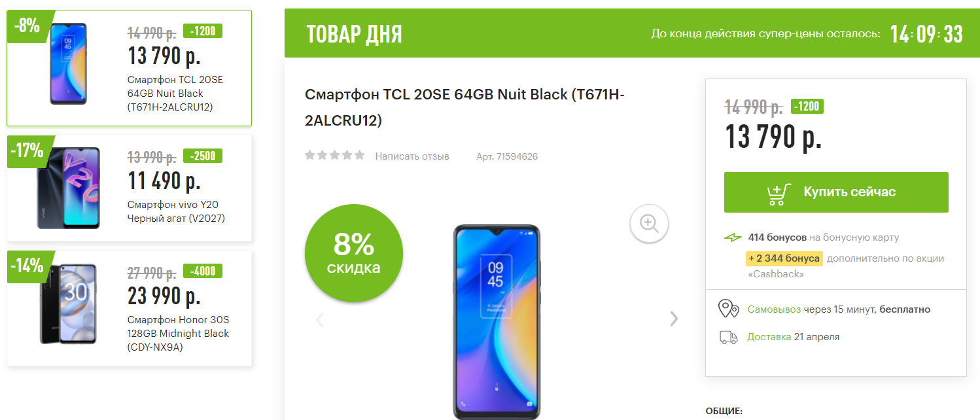The width and height of the screenshot is (980, 420).
Task: Select vivo Y20 Черный агат deal card
Action: tap(129, 188)
